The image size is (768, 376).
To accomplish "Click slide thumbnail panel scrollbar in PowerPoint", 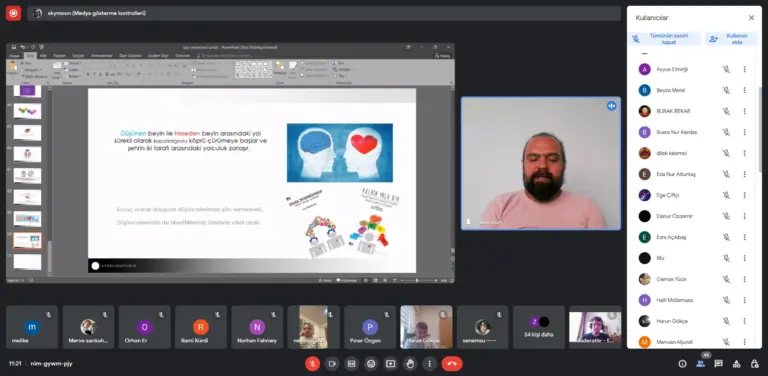I will 49,256.
